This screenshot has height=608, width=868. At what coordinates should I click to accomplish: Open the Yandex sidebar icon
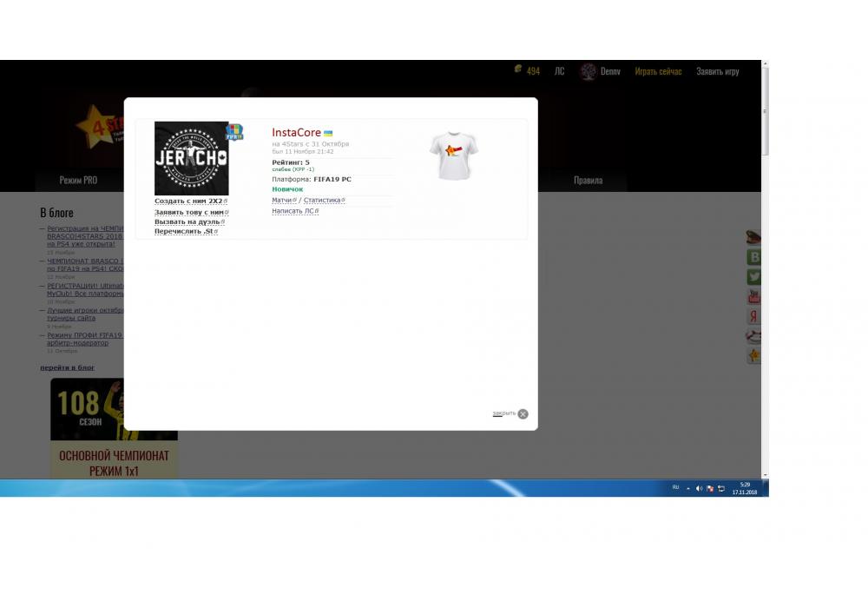click(754, 317)
